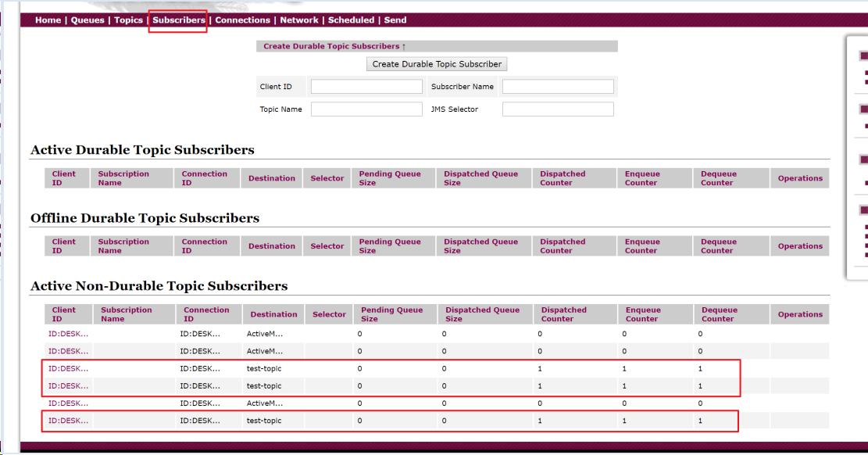Click Operations header in Active Durable table

click(x=800, y=178)
